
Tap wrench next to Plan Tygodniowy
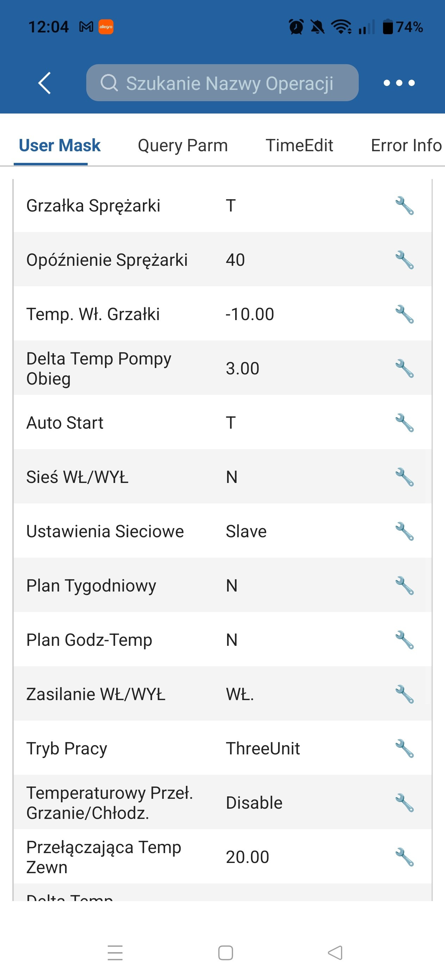pos(405,586)
